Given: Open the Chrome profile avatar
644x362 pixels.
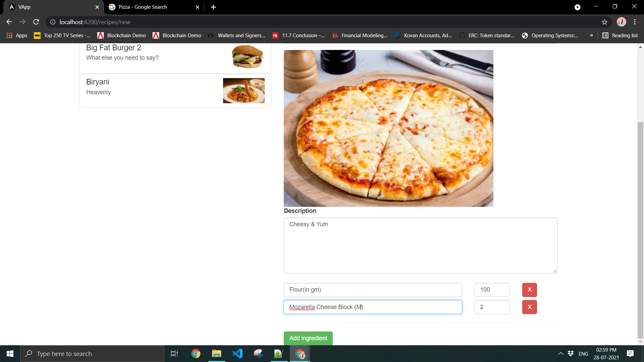Looking at the screenshot, I should pos(622,22).
